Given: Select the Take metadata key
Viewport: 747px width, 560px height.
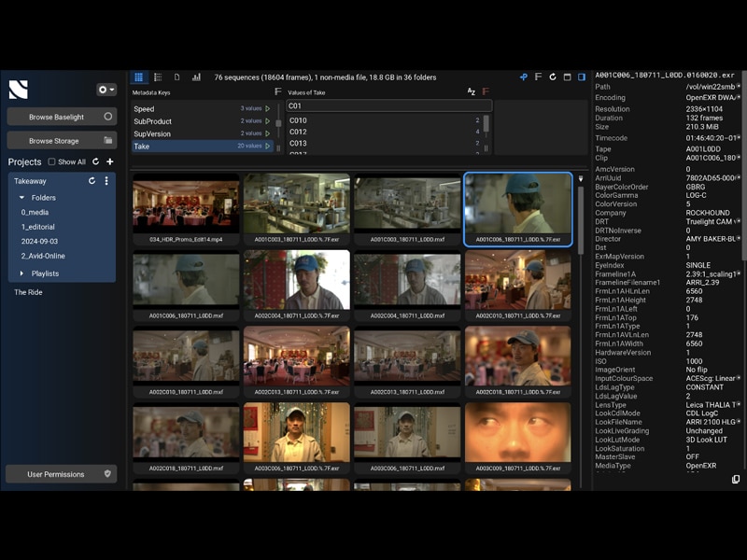Looking at the screenshot, I should pyautogui.click(x=203, y=146).
